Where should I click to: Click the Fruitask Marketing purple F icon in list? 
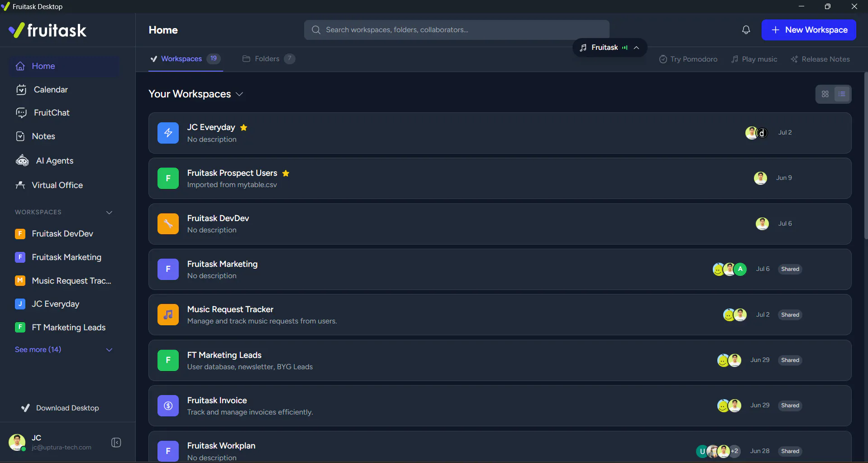168,269
